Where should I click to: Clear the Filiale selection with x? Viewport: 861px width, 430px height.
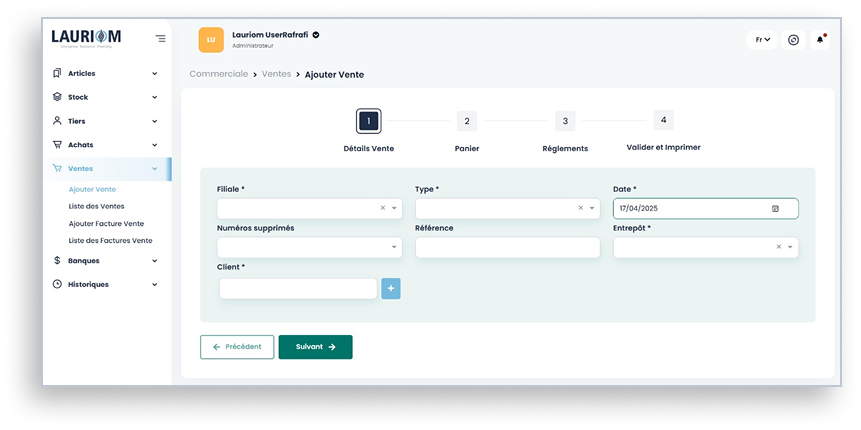click(x=383, y=208)
